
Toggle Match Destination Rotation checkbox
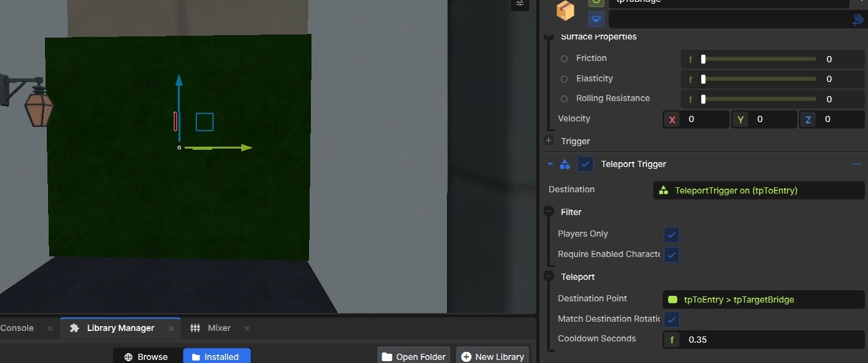[x=672, y=320]
